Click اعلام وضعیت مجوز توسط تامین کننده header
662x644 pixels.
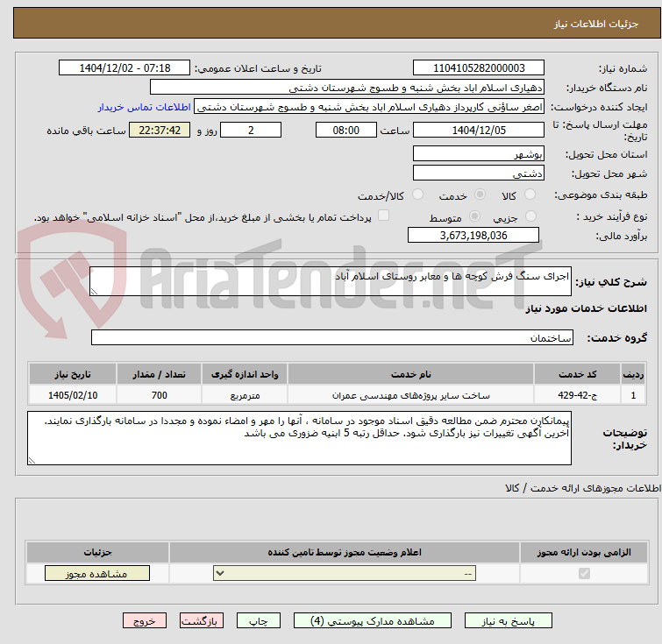pos(345,552)
